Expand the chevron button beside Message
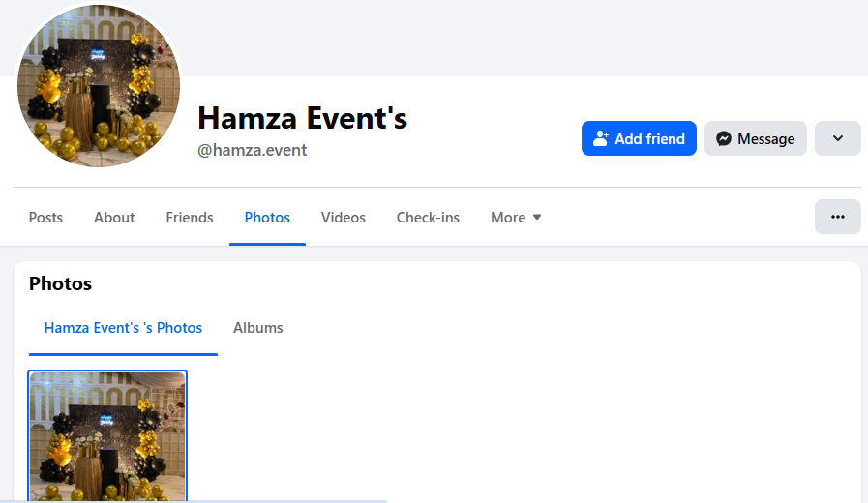 click(838, 138)
